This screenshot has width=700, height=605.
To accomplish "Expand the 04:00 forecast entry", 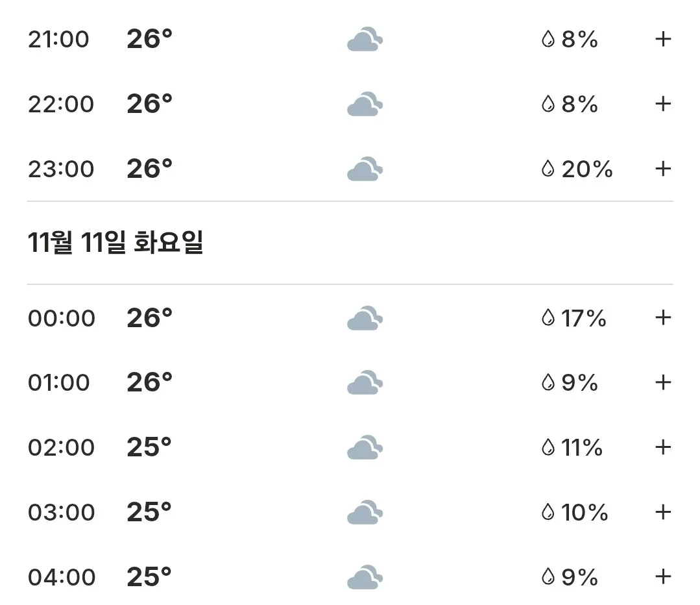I will coord(663,577).
